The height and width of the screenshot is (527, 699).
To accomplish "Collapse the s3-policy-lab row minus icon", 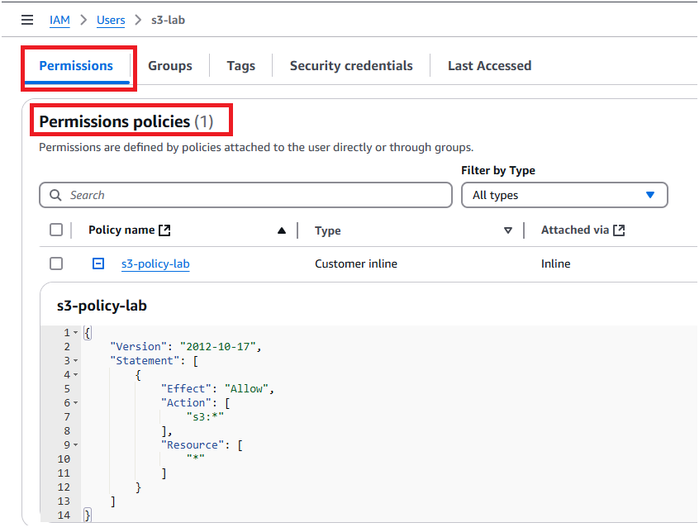I will point(98,264).
